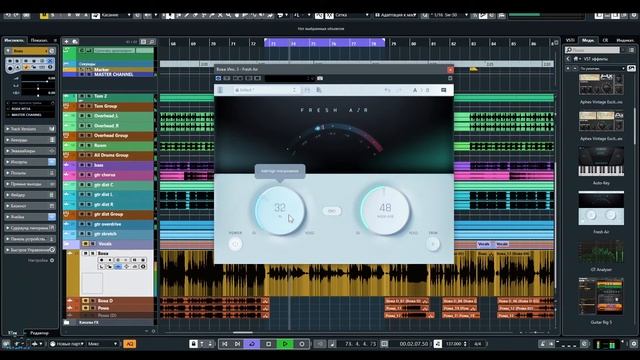The image size is (640, 360).
Task: Expand the Track Versions inspector section
Action: 30,129
